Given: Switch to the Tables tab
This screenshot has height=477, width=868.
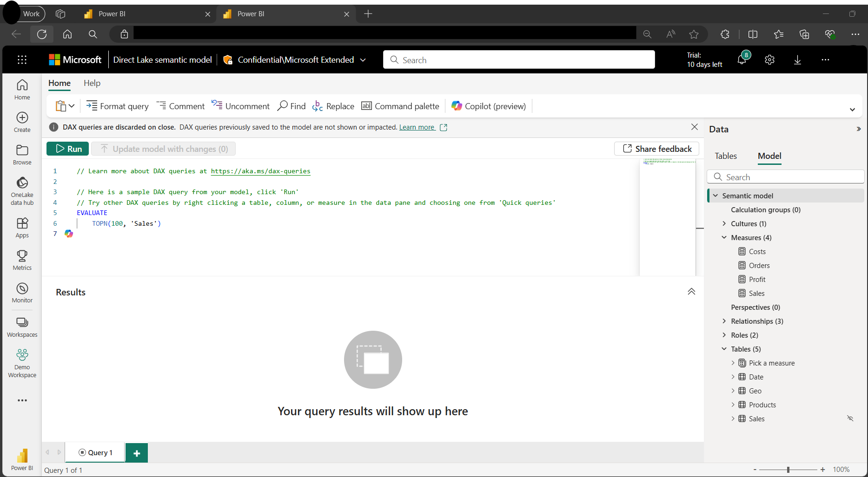Looking at the screenshot, I should [x=725, y=156].
